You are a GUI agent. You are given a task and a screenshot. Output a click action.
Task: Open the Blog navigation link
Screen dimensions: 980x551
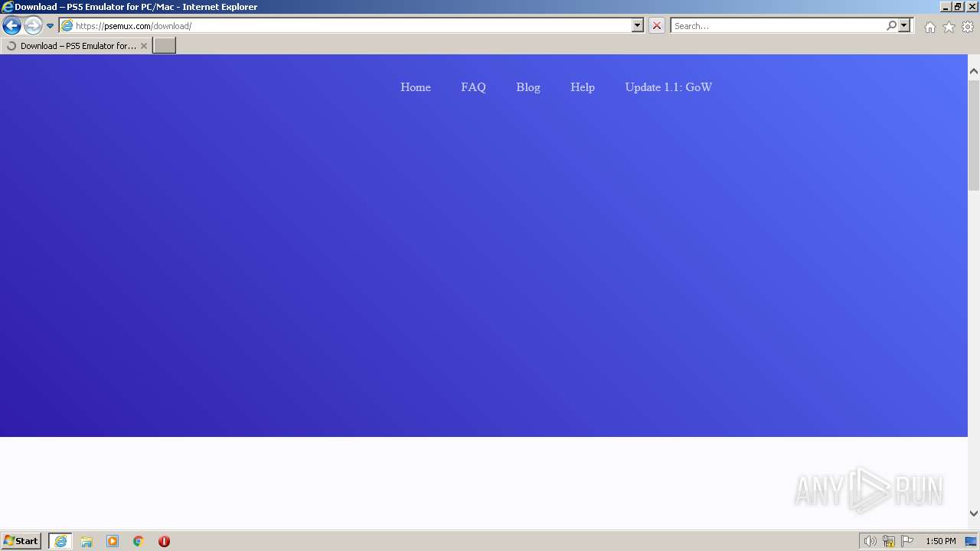pyautogui.click(x=528, y=87)
